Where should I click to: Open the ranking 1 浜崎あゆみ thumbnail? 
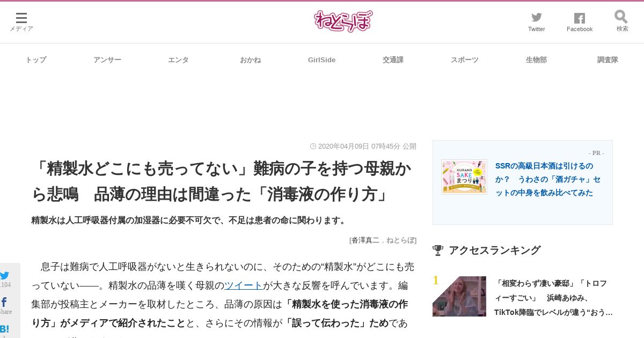coord(459,296)
